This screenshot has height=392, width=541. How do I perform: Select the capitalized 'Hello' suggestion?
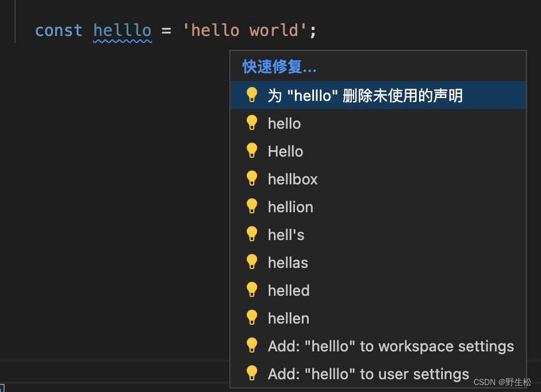coord(378,151)
